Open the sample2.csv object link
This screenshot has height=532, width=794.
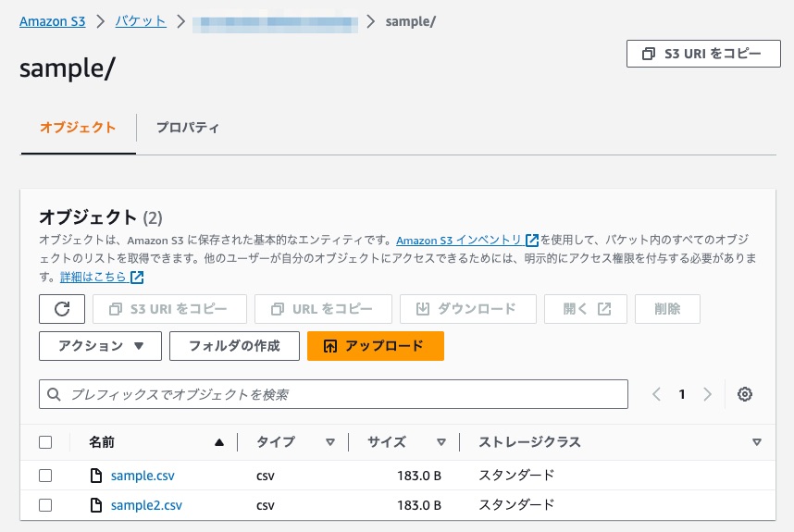[146, 505]
